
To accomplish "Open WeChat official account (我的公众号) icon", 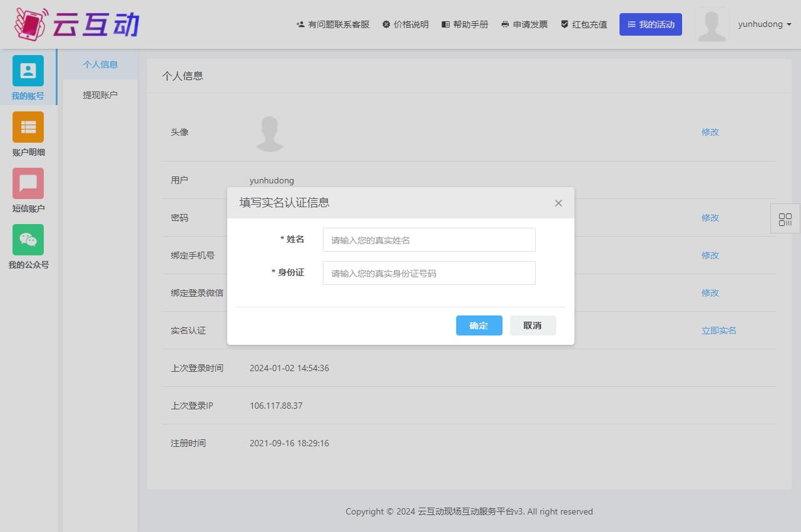I will coord(28,240).
